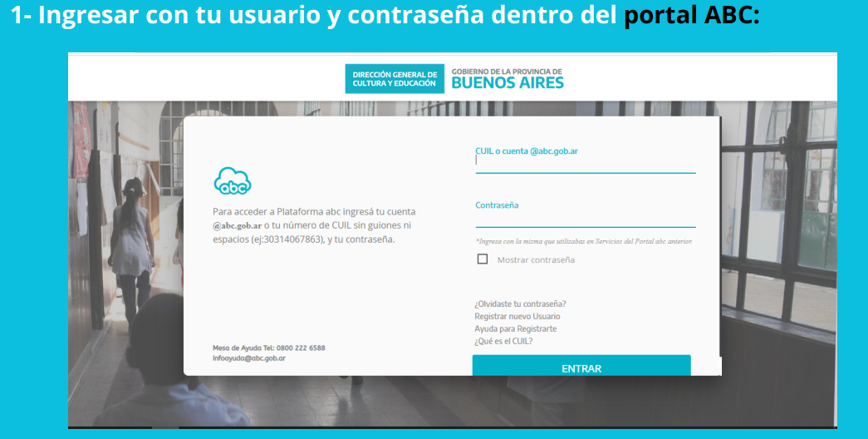
Task: Focus the CUIL o cuenta @abc.gob.ar field
Action: [x=585, y=160]
